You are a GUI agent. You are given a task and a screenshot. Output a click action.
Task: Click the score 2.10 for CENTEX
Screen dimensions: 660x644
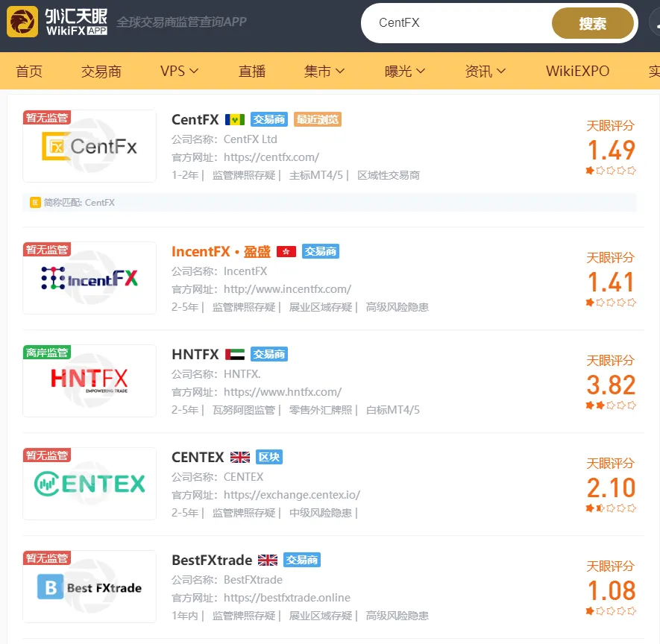611,488
